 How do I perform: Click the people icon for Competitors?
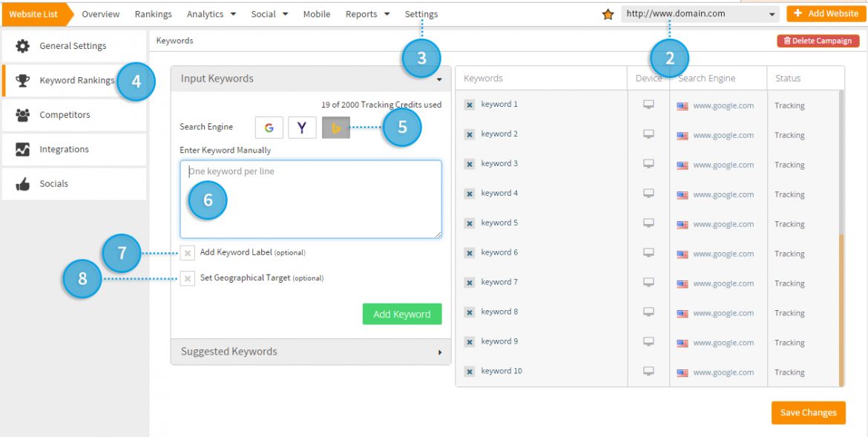point(23,115)
